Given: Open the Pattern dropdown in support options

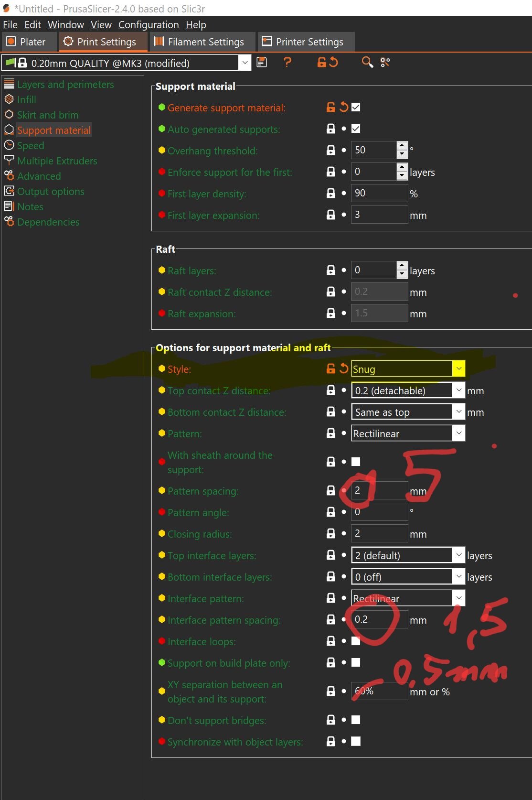Looking at the screenshot, I should [458, 433].
